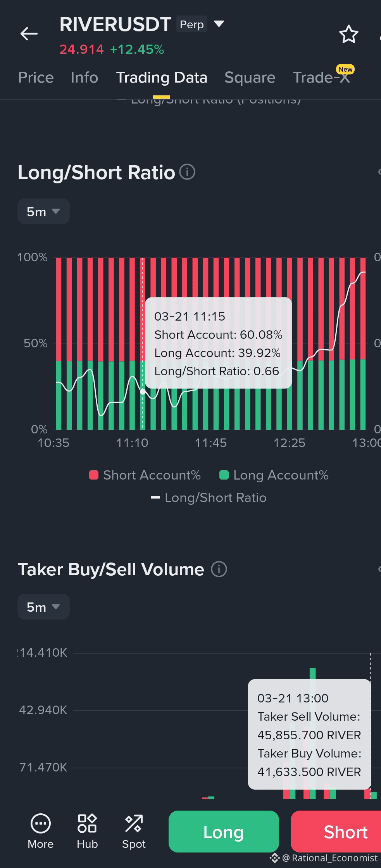Select the last bar at 13:00 in ratio chart
Viewport: 381px width, 868px height.
click(x=363, y=343)
